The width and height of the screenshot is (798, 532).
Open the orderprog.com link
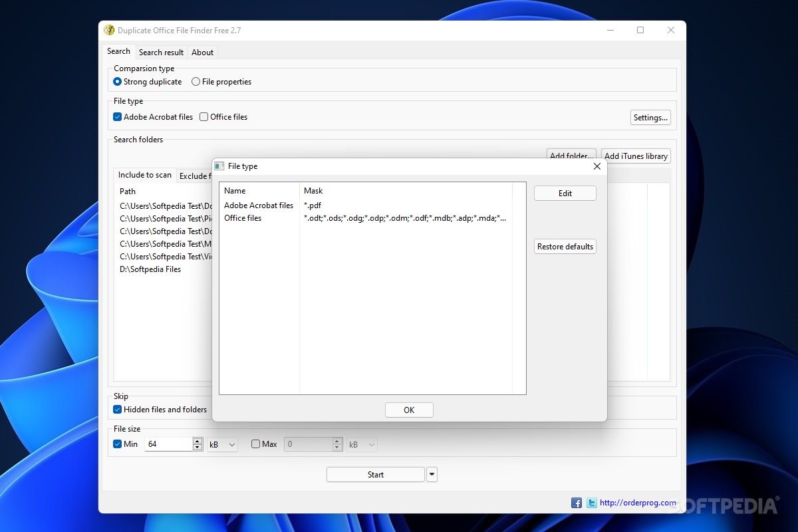point(638,503)
